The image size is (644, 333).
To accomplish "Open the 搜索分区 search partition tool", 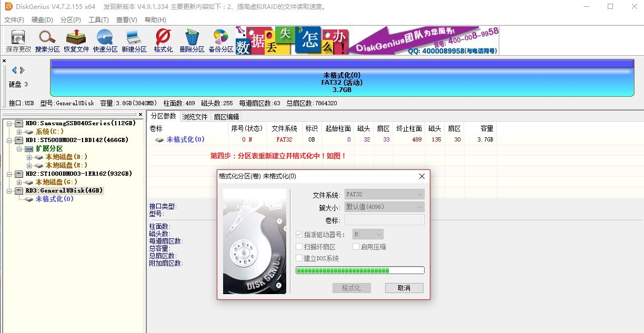I will [47, 41].
